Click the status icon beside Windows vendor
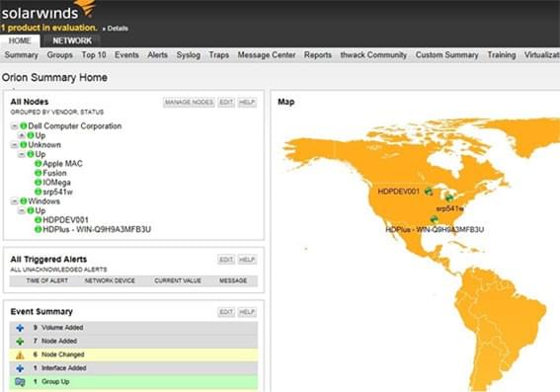Screen dimensions: 560x392 click(24, 201)
